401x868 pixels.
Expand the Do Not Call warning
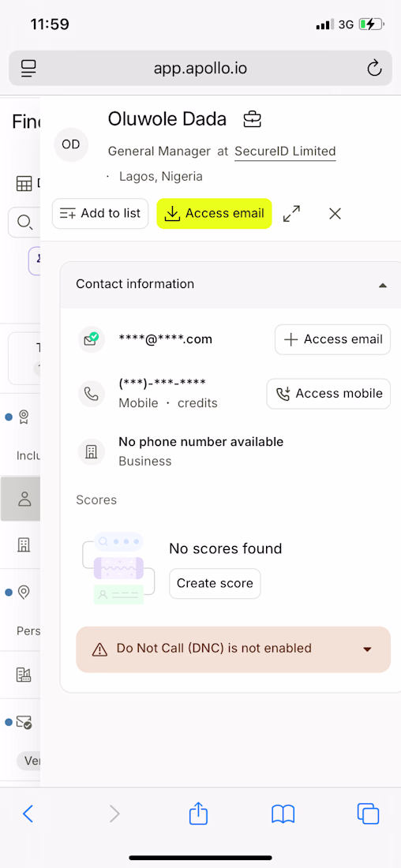point(366,649)
